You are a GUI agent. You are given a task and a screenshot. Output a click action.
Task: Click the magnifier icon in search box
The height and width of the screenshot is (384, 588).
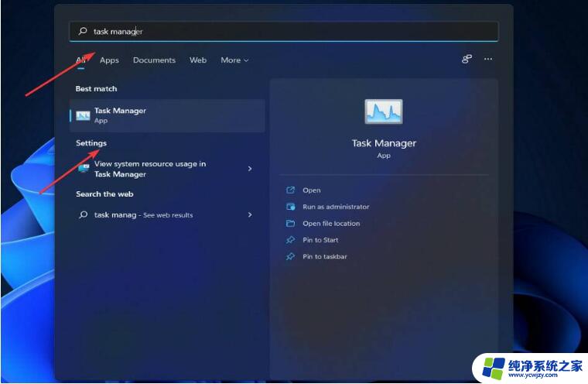point(83,31)
